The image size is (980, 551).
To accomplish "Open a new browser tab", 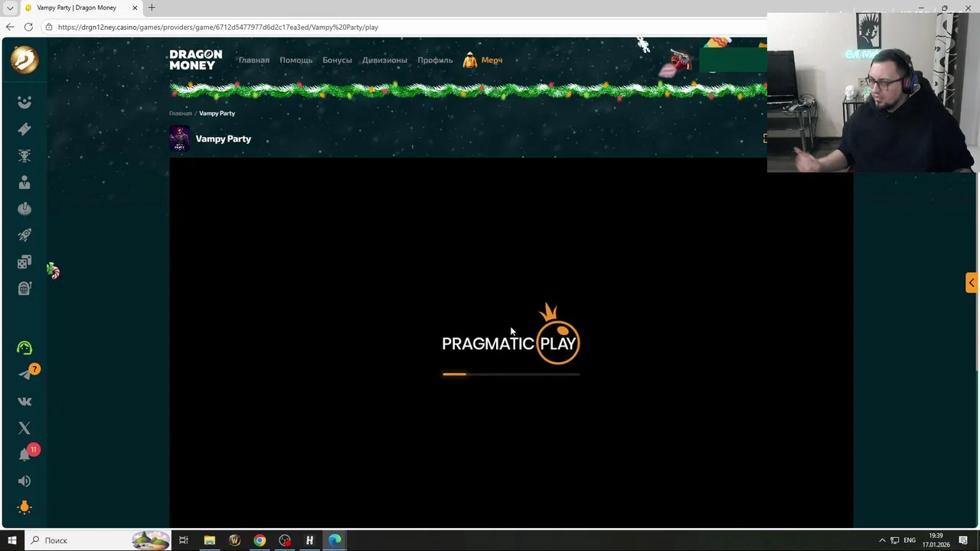I will pos(152,8).
